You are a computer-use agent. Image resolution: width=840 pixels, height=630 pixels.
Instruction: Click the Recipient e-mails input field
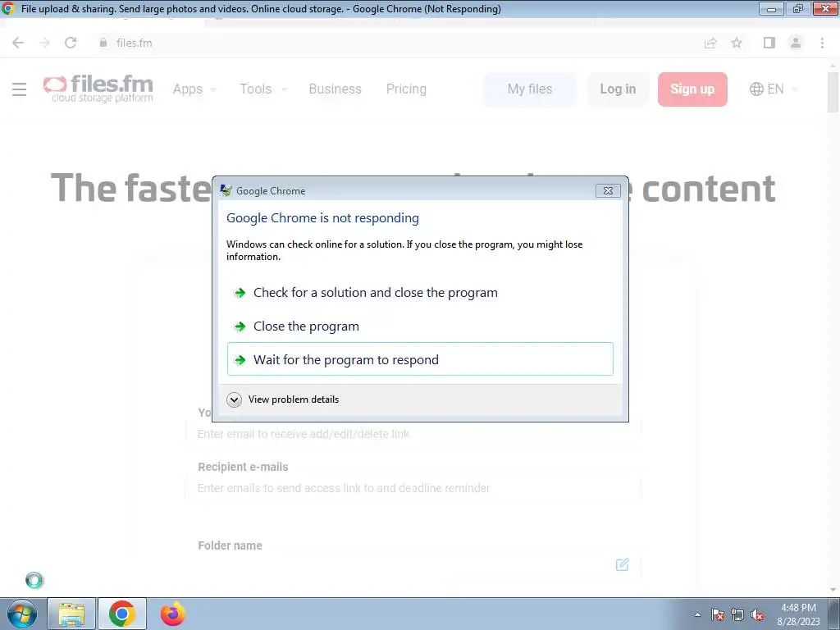(x=413, y=488)
